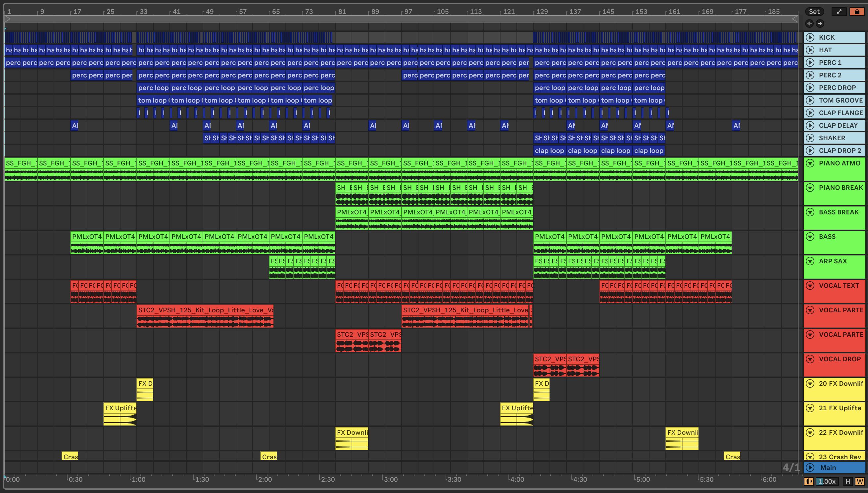Toggle the orange lock envelopes button
Viewport: 868px width, 493px height.
pyautogui.click(x=857, y=12)
